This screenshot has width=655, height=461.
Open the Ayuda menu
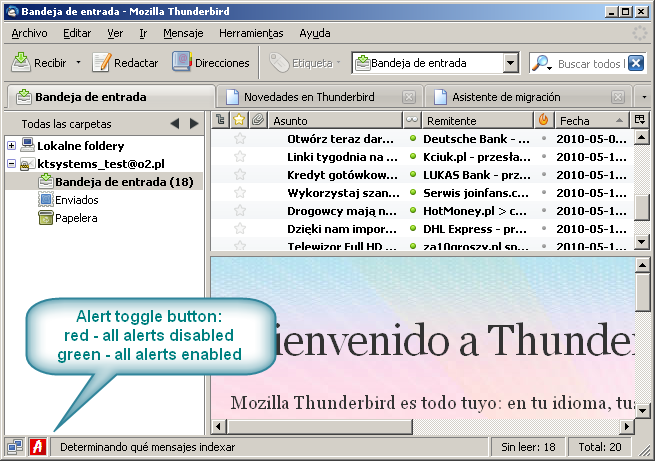point(315,33)
